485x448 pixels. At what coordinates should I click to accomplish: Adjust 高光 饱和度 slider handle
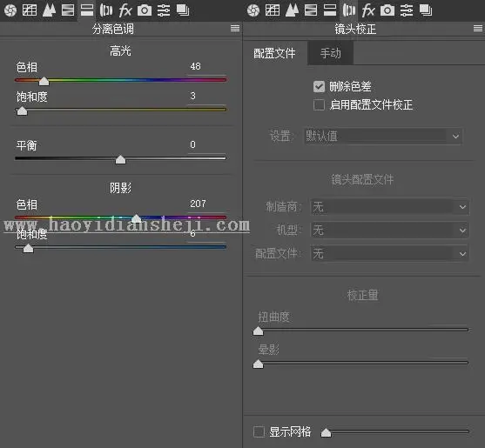(x=22, y=110)
